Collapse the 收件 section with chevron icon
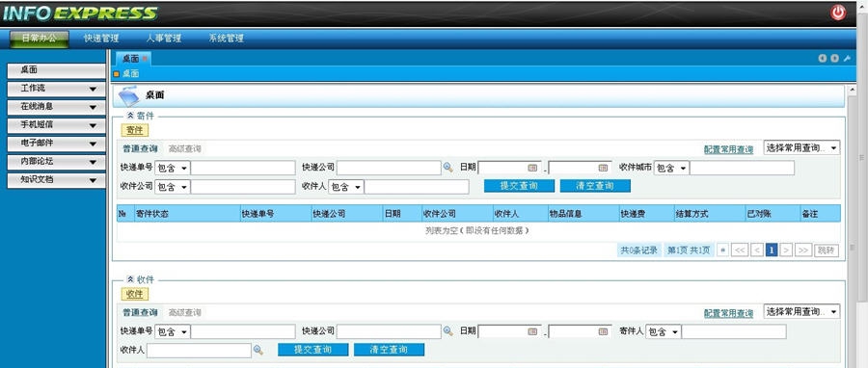The width and height of the screenshot is (868, 368). [130, 279]
